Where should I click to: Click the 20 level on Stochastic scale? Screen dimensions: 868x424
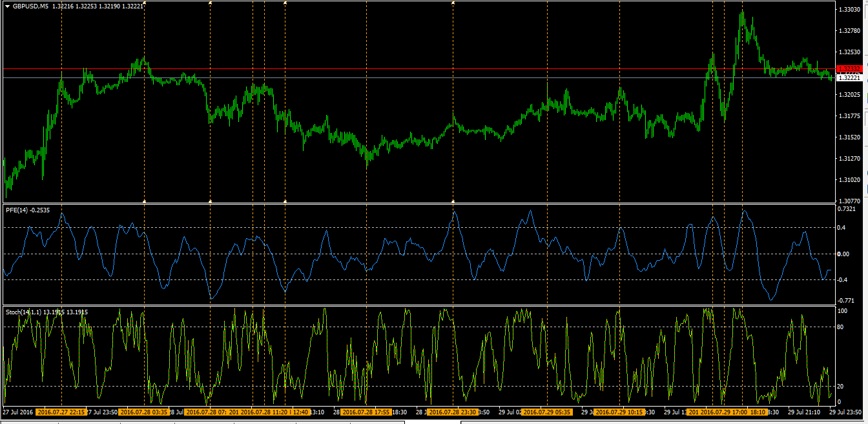841,386
